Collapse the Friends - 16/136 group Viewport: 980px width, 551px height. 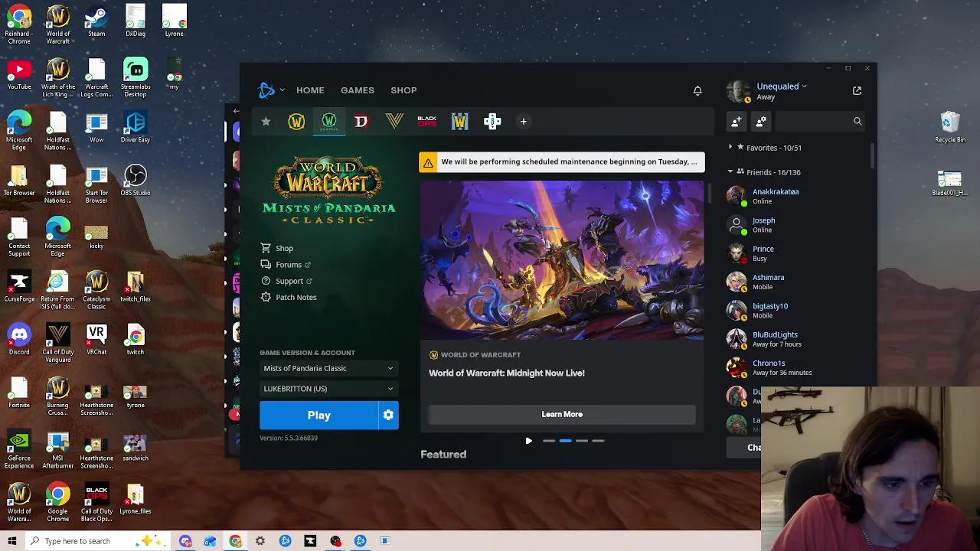point(766,172)
